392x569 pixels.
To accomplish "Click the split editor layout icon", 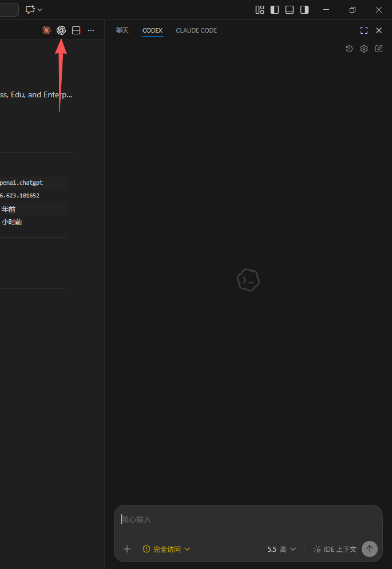I will (x=76, y=30).
